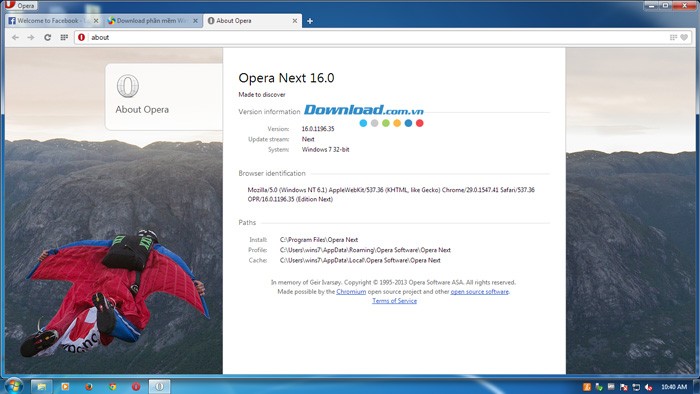Click the Cache path ending Local\Opera Software\Opera Next

360,260
